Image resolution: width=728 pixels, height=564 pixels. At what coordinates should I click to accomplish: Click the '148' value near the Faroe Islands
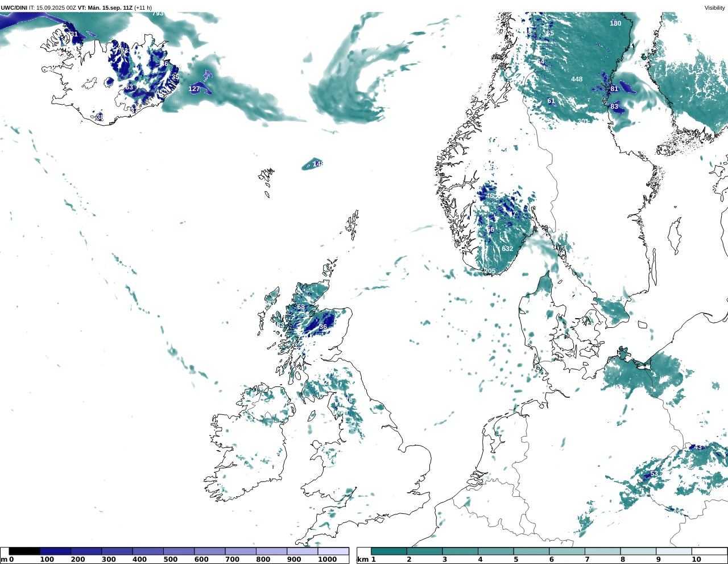point(318,164)
